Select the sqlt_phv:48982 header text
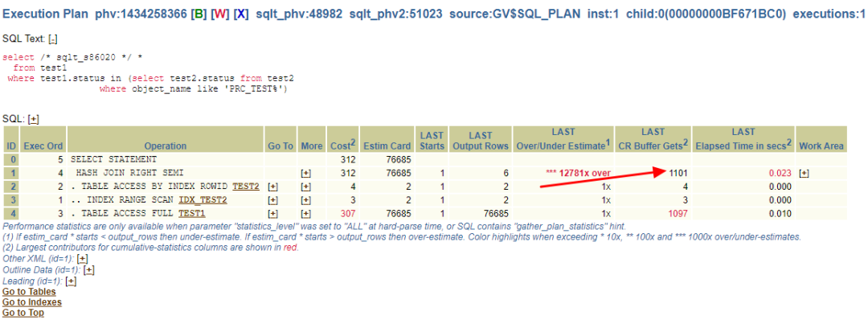The width and height of the screenshot is (868, 324). tap(299, 14)
